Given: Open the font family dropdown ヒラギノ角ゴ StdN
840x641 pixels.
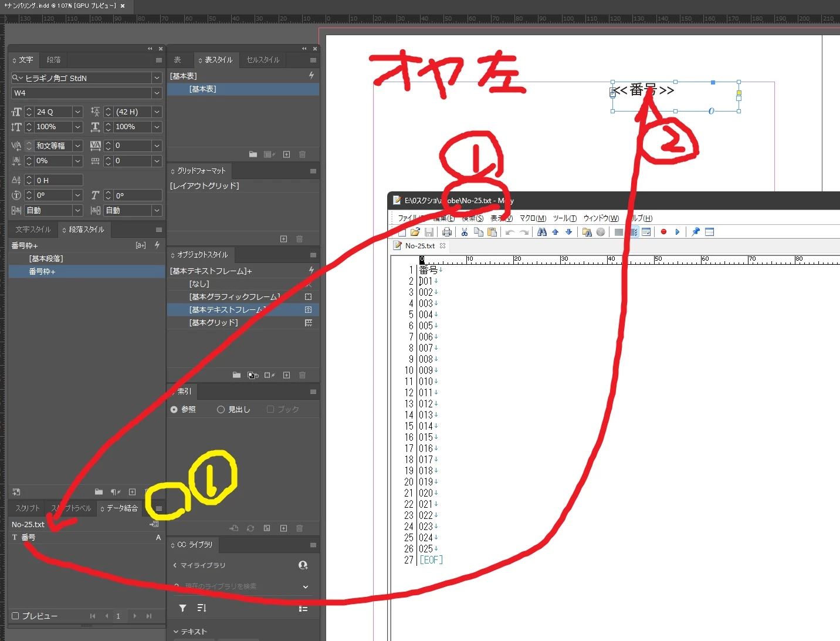Looking at the screenshot, I should (x=157, y=78).
